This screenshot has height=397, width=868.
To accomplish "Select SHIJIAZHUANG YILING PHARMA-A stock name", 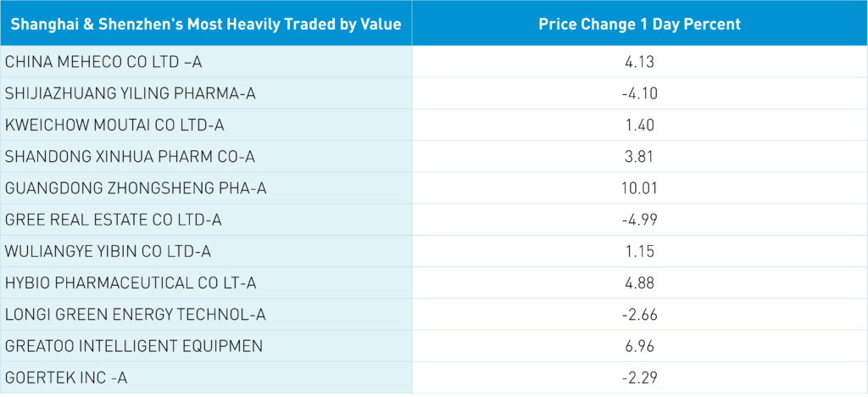I will pos(130,93).
